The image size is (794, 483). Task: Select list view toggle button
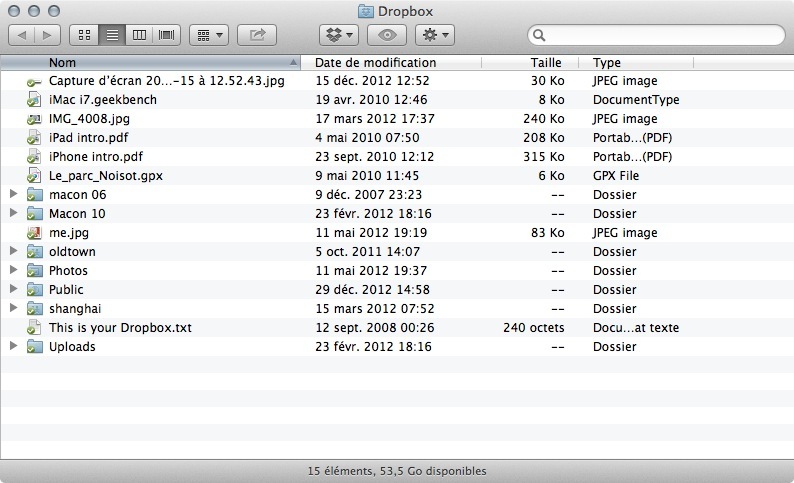[112, 35]
